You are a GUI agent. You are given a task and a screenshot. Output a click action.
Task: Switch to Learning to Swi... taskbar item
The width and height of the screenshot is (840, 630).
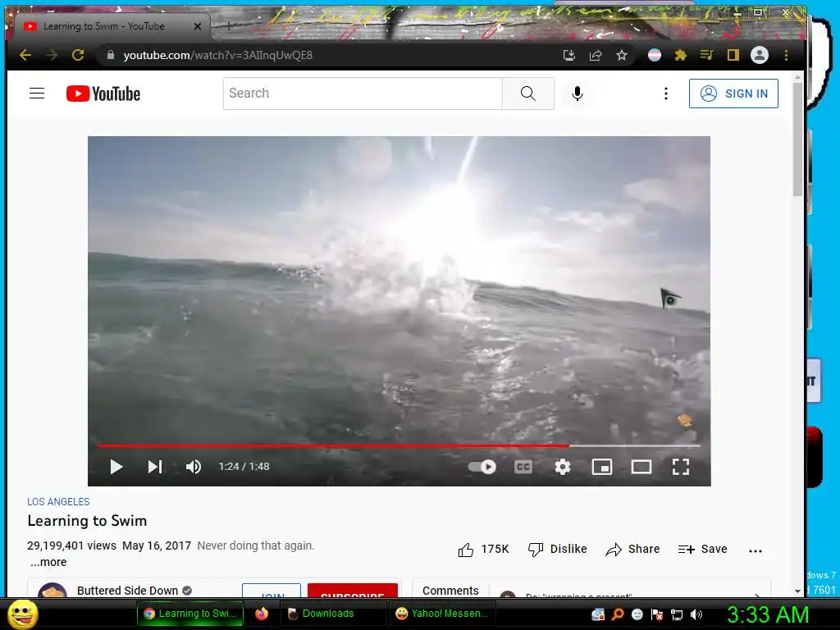(x=190, y=614)
